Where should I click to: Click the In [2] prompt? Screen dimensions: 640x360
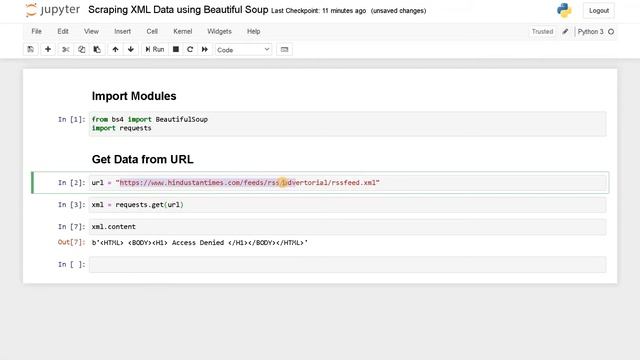tap(71, 182)
